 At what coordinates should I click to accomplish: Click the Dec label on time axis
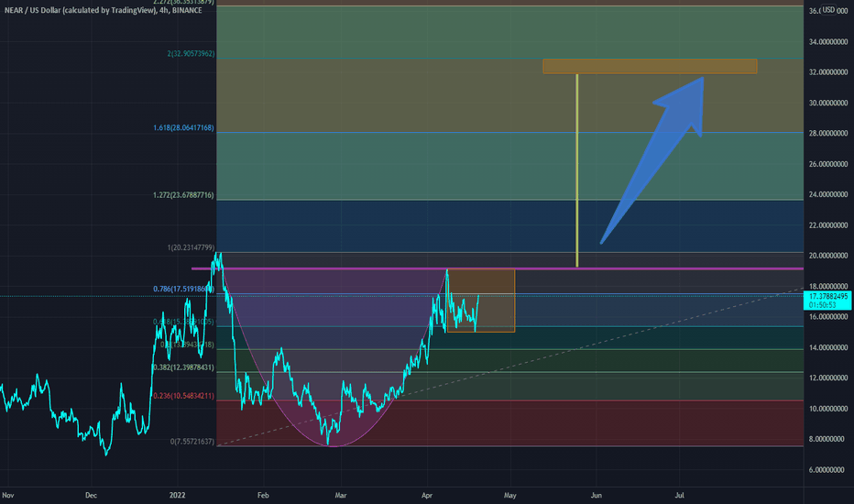91,495
